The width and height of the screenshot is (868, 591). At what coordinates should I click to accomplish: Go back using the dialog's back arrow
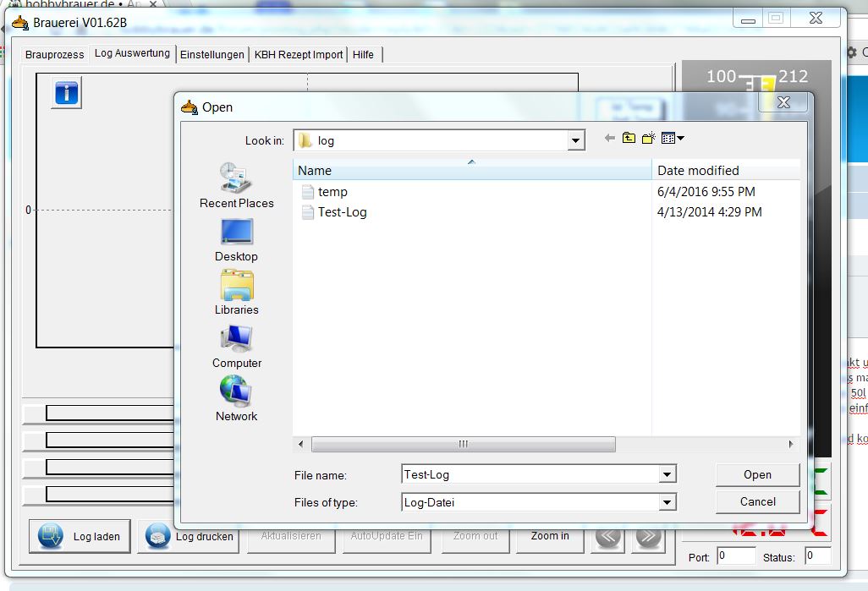tap(609, 139)
